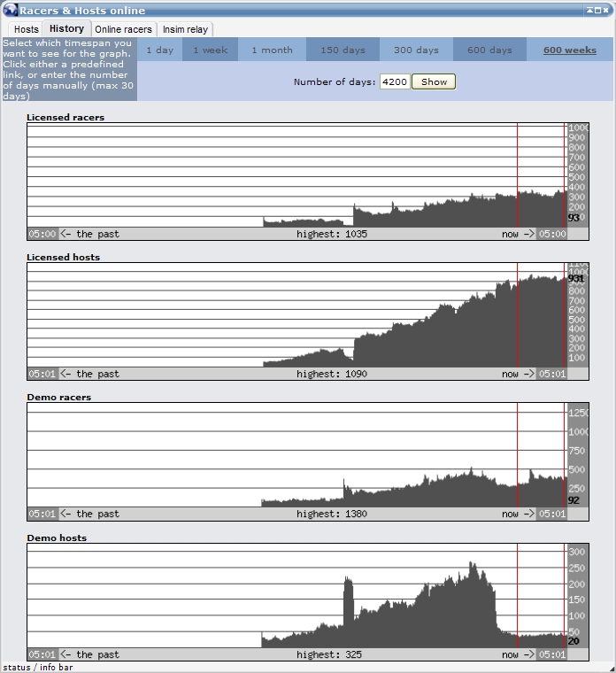Click the 'Number of days:' label
Screen dimensions: 616x673
click(335, 81)
